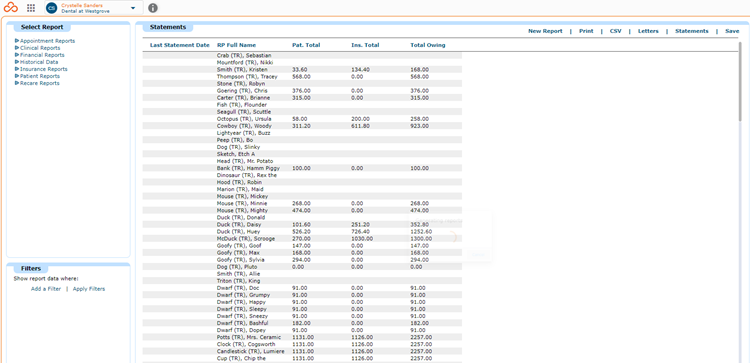Image resolution: width=750 pixels, height=363 pixels.
Task: Open the Crystelle Sanders location dropdown arrow
Action: coord(132,8)
